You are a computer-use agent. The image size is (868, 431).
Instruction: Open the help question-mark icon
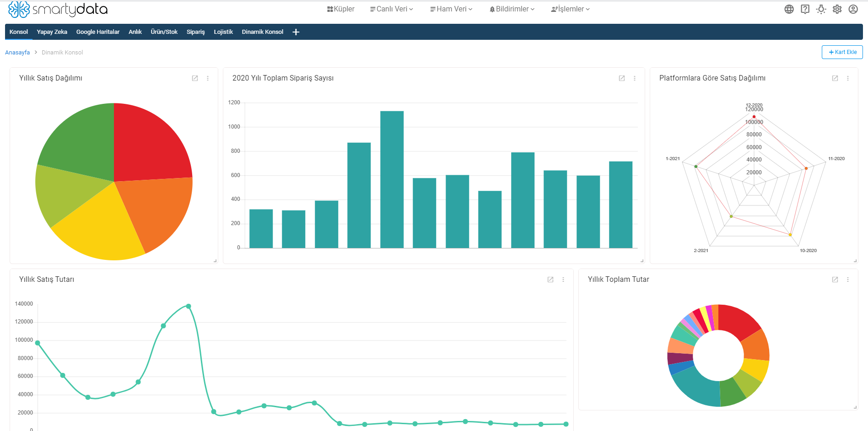click(x=805, y=9)
